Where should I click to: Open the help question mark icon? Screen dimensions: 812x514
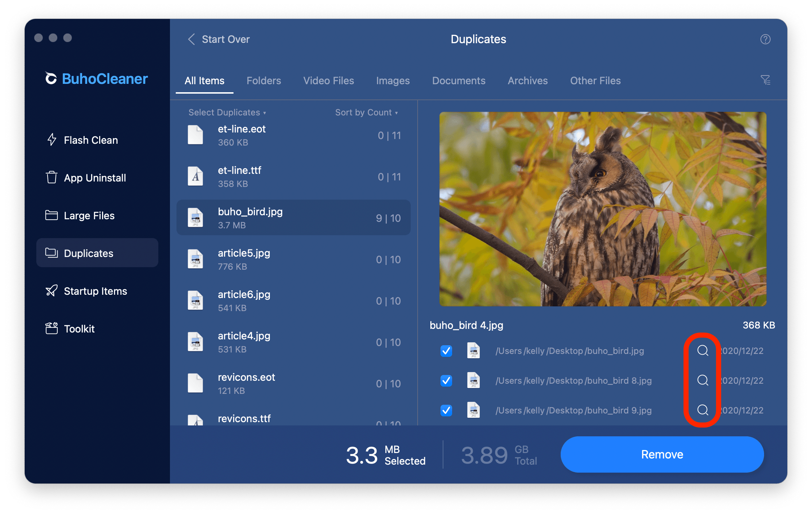[765, 39]
